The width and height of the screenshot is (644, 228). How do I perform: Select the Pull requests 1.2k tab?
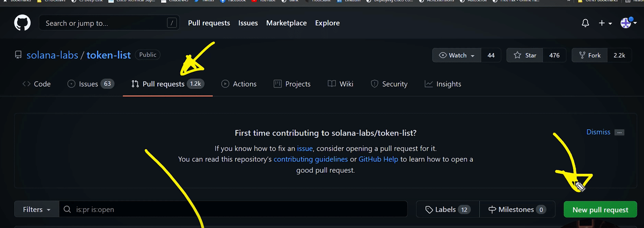(168, 84)
